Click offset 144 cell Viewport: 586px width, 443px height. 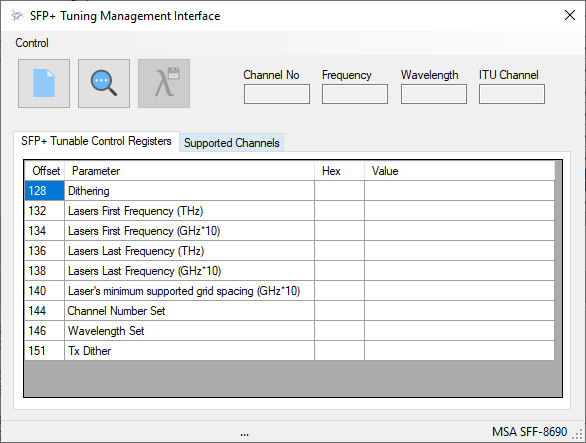click(x=45, y=311)
